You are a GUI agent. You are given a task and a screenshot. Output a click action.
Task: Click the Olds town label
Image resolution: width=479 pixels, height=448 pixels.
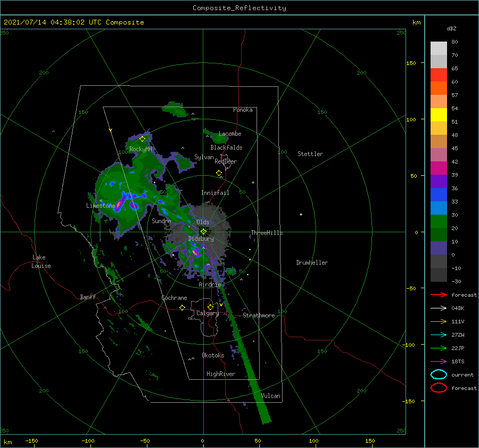pos(203,222)
